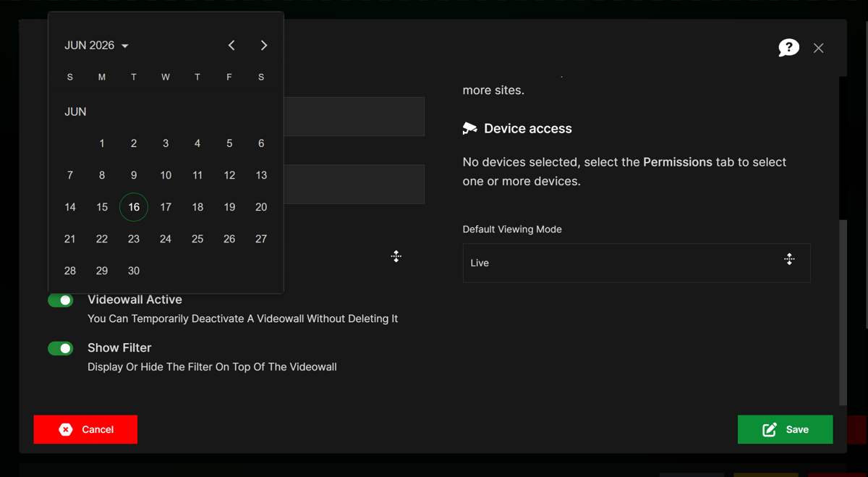
Task: Select June 25 in calendar
Action: point(197,239)
